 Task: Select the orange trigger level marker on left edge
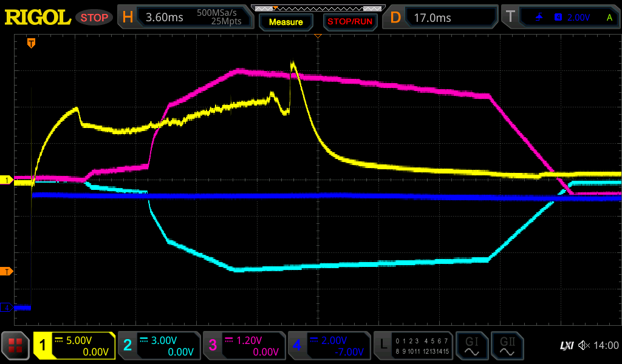(x=6, y=271)
